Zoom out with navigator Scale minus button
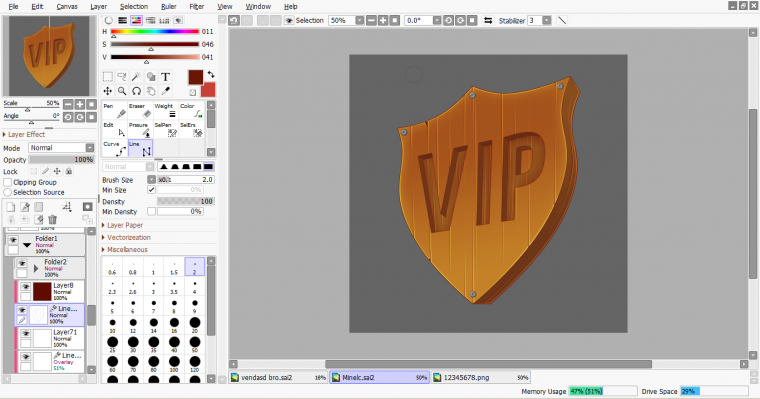760x399 pixels. point(68,104)
